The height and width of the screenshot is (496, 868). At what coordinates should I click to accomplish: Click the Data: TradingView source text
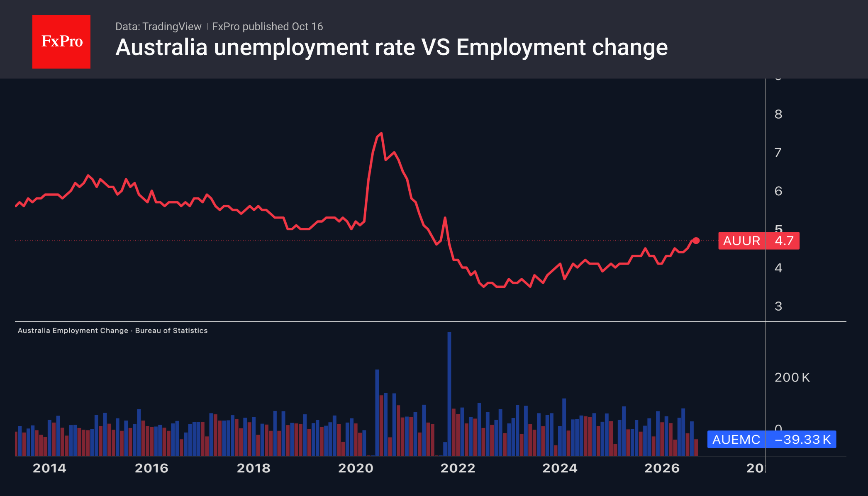point(158,27)
